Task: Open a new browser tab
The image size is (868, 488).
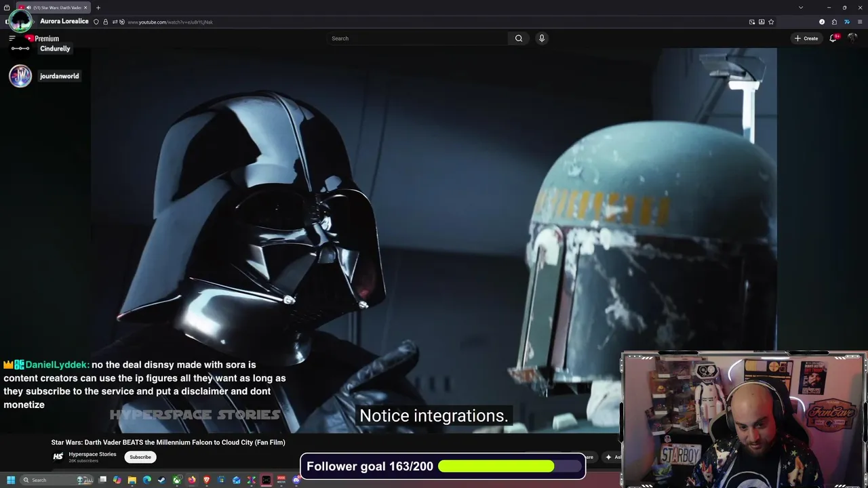Action: click(98, 7)
